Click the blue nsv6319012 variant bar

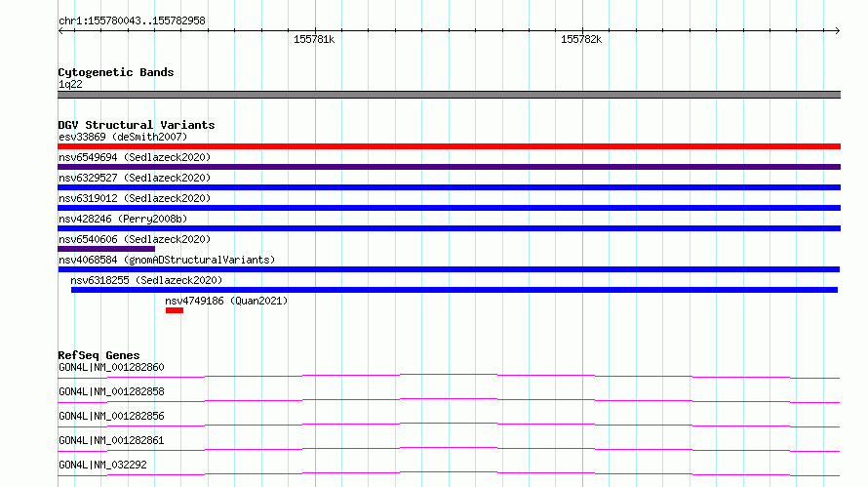coord(449,208)
